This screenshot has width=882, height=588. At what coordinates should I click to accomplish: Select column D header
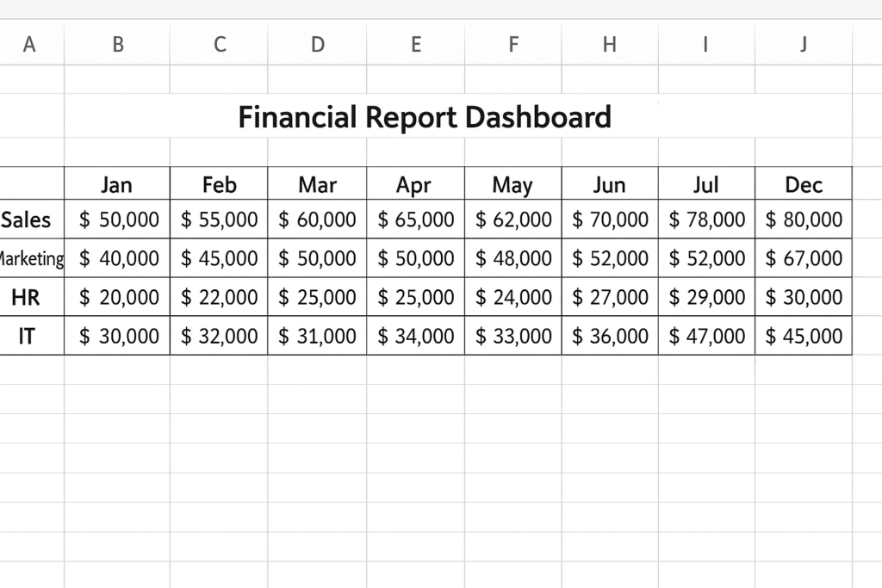317,45
